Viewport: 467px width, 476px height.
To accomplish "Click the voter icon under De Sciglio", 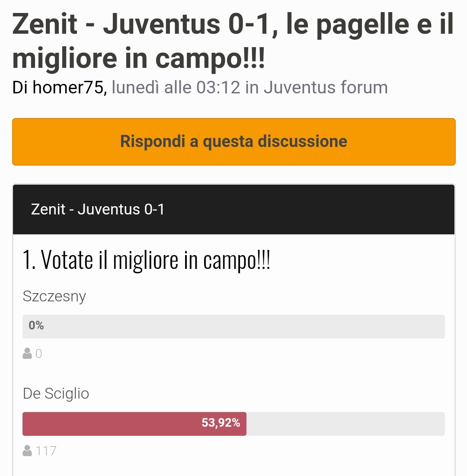I will [x=27, y=450].
